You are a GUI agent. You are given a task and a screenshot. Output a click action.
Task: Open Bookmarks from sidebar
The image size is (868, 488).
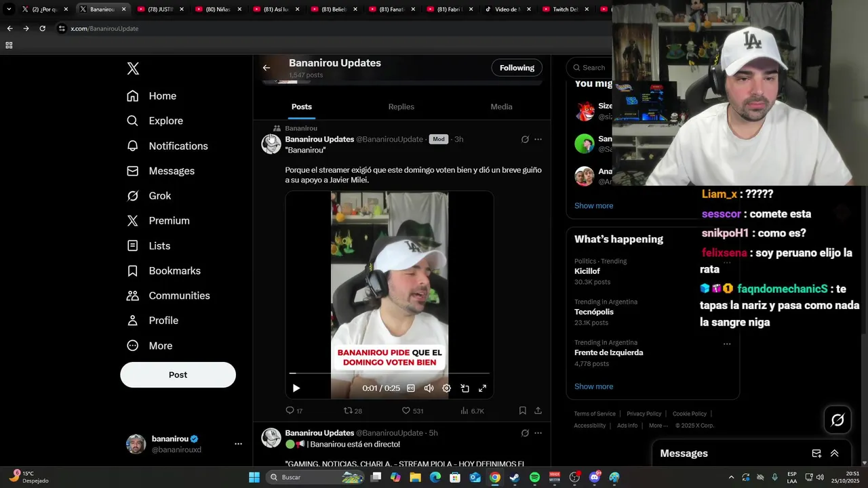point(164,270)
